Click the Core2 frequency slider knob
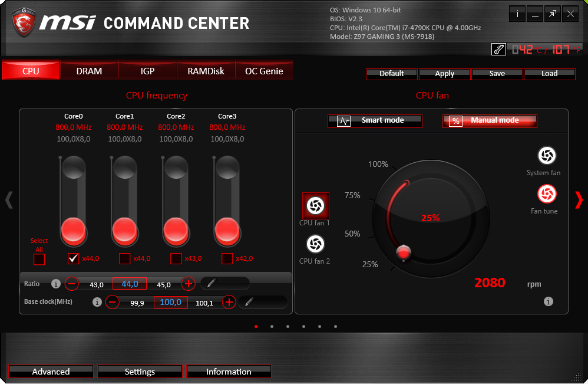Screen dimensions: 588x384 176,231
